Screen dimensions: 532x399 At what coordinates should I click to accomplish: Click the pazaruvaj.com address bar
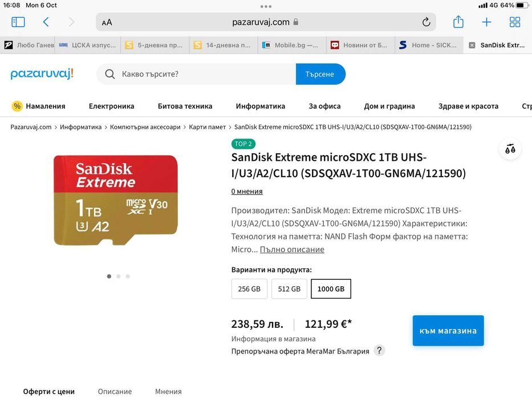coord(266,22)
